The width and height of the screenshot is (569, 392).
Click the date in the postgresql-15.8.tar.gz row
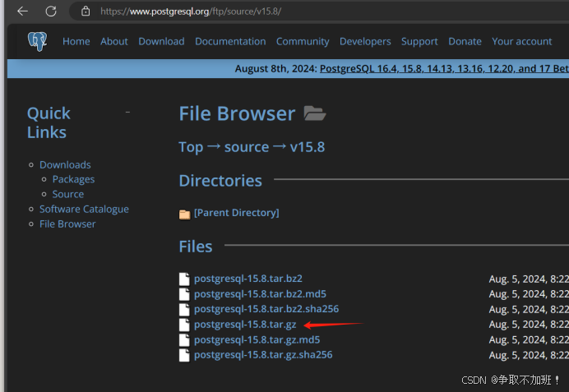click(529, 325)
